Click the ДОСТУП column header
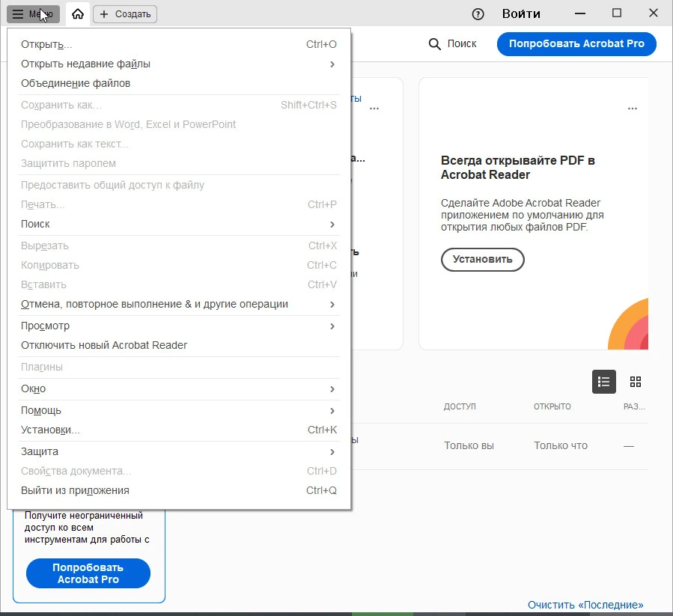 tap(460, 406)
